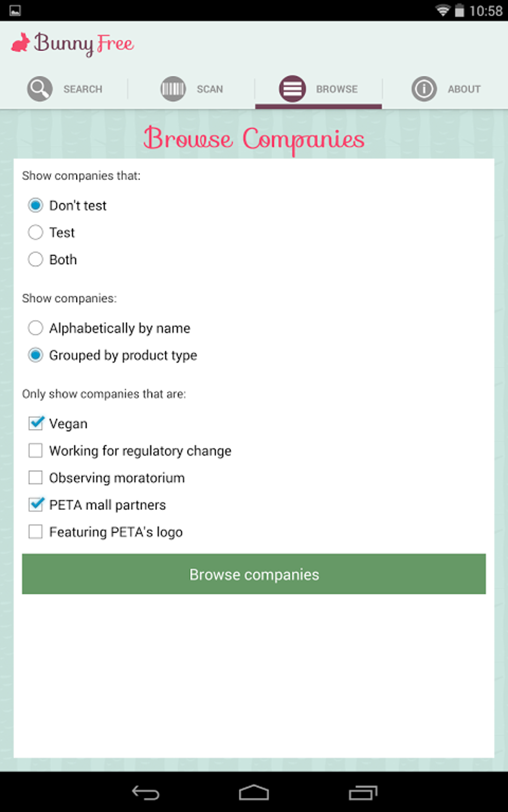Tap the barcode Scan icon
Image resolution: width=508 pixels, height=812 pixels.
(173, 89)
